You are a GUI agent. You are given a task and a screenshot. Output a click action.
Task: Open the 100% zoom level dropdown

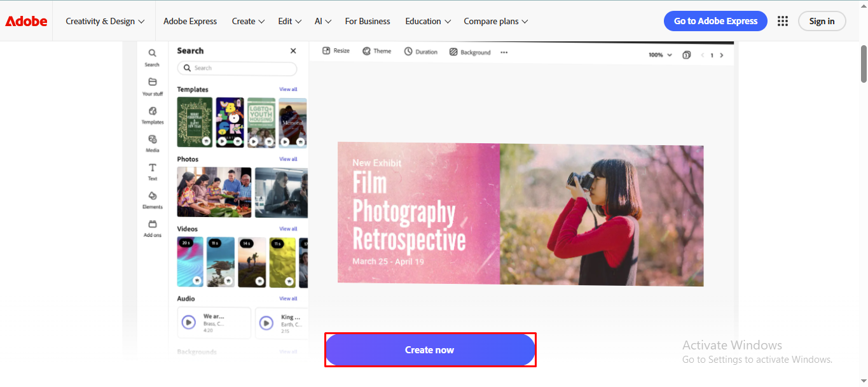tap(660, 55)
